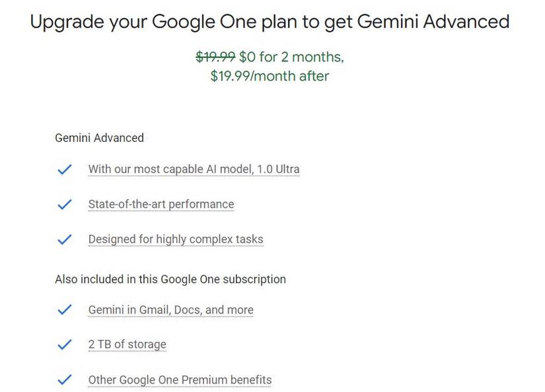Select 'Designed for highly complex tasks' link
The height and width of the screenshot is (392, 545).
(175, 240)
